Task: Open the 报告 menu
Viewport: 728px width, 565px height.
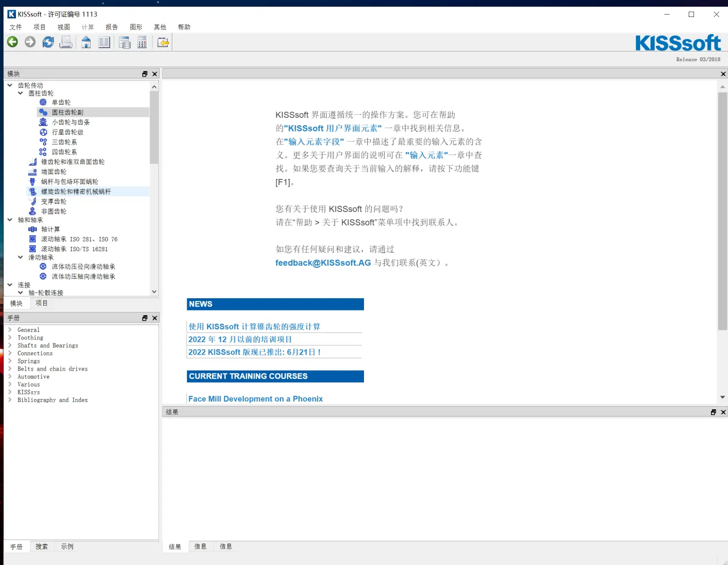Action: 112,27
